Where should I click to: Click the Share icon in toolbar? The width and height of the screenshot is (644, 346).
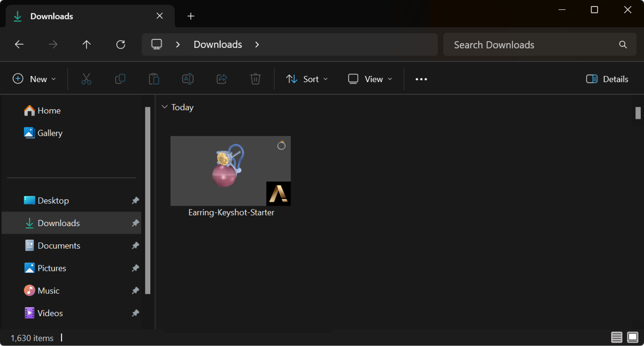222,79
